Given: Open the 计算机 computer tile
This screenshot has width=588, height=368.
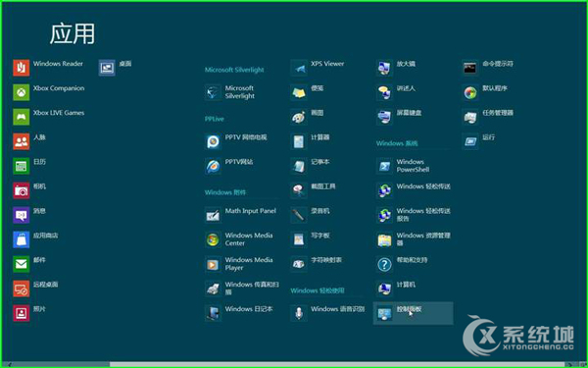Looking at the screenshot, I should [x=396, y=289].
